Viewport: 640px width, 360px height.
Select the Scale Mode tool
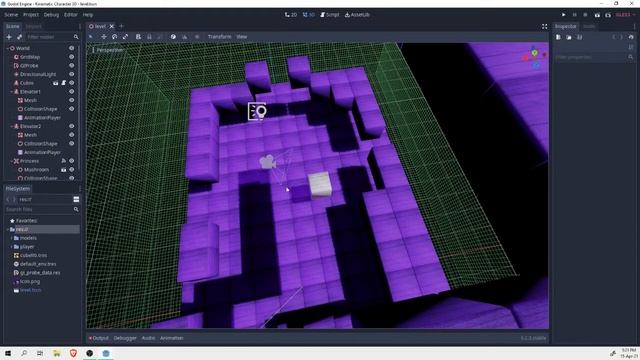[x=125, y=37]
